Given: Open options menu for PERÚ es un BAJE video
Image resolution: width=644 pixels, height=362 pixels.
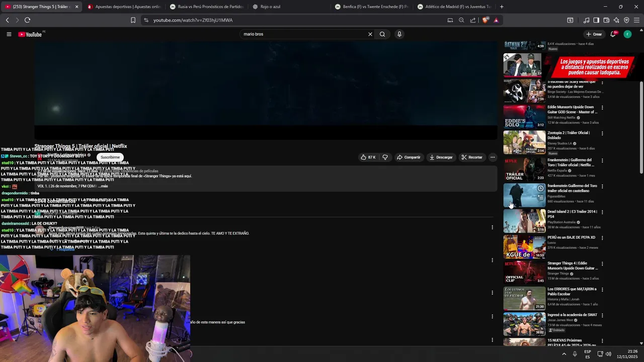Looking at the screenshot, I should (x=602, y=238).
